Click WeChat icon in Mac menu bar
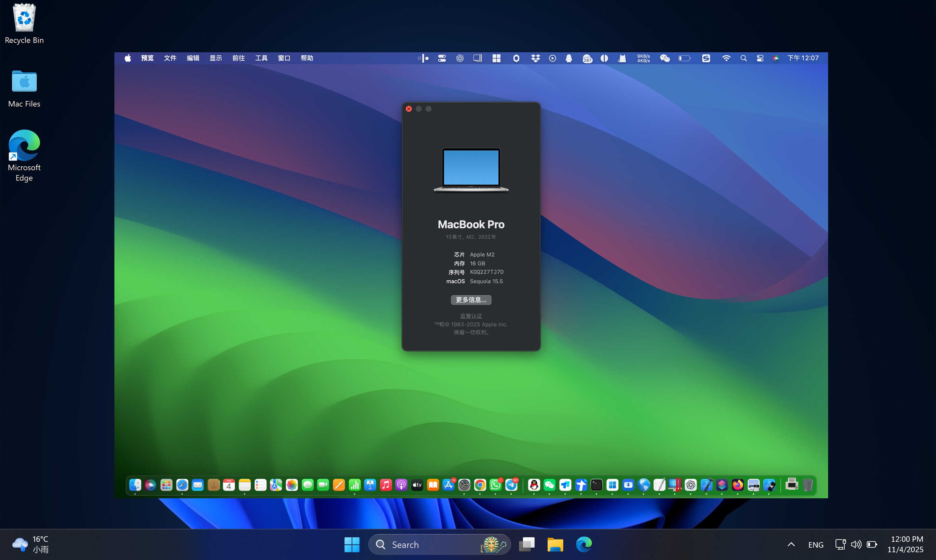Image resolution: width=936 pixels, height=560 pixels. 665,58
